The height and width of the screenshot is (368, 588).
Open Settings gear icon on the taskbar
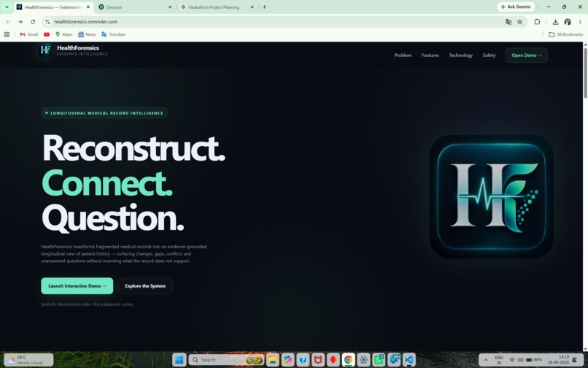coord(363,360)
